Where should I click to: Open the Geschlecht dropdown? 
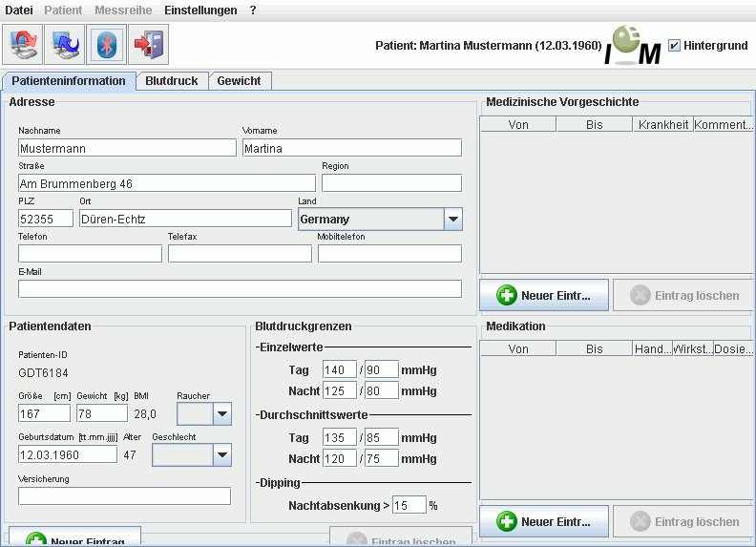point(221,454)
